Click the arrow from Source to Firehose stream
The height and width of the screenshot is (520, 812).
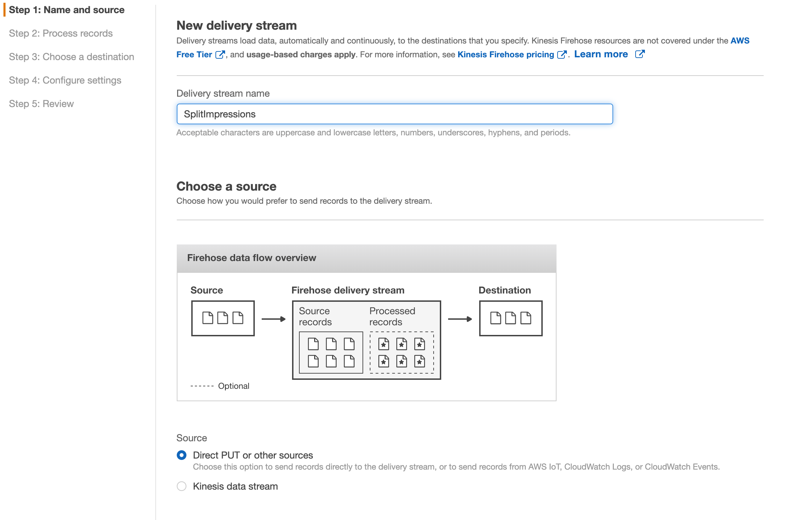tap(273, 319)
